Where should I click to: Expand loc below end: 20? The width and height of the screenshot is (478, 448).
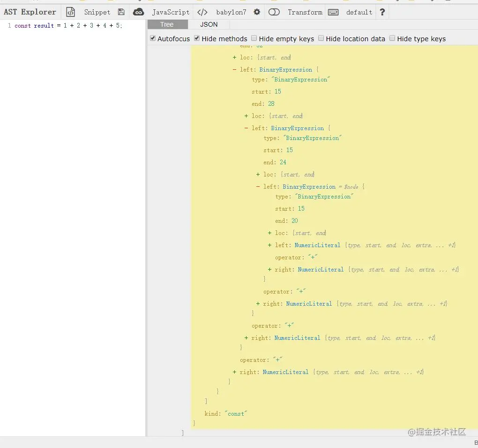[x=270, y=233]
